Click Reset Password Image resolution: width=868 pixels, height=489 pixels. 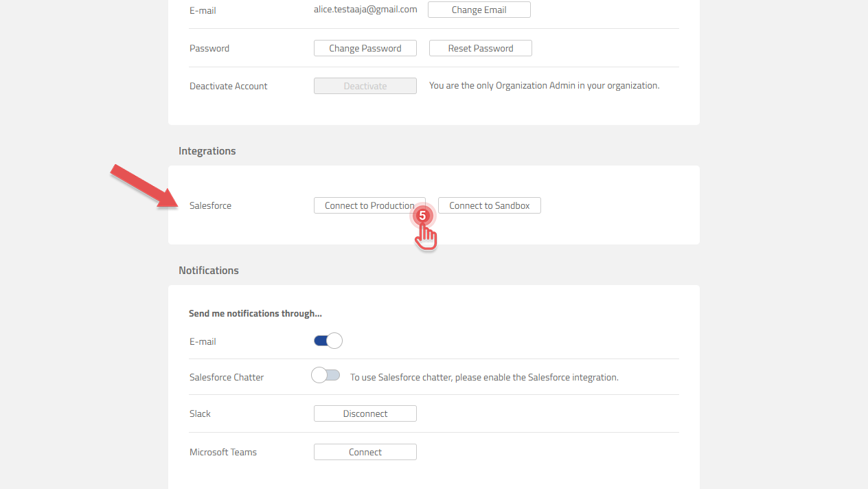(x=480, y=47)
